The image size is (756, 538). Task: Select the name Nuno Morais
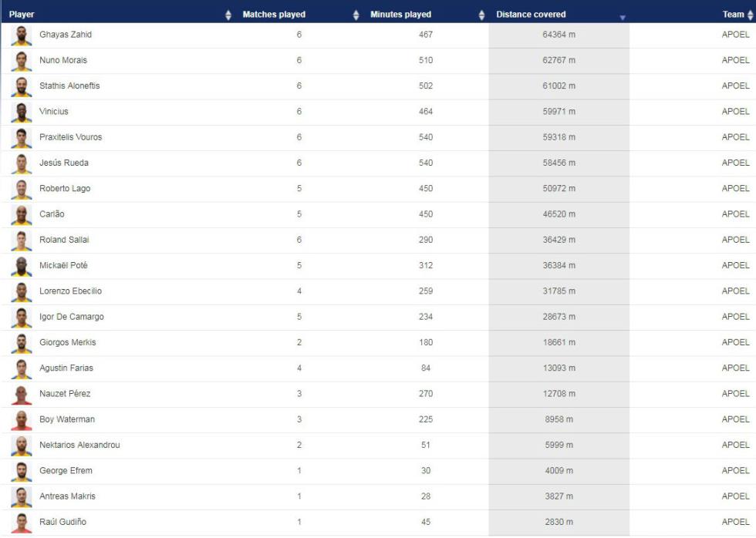pyautogui.click(x=63, y=60)
